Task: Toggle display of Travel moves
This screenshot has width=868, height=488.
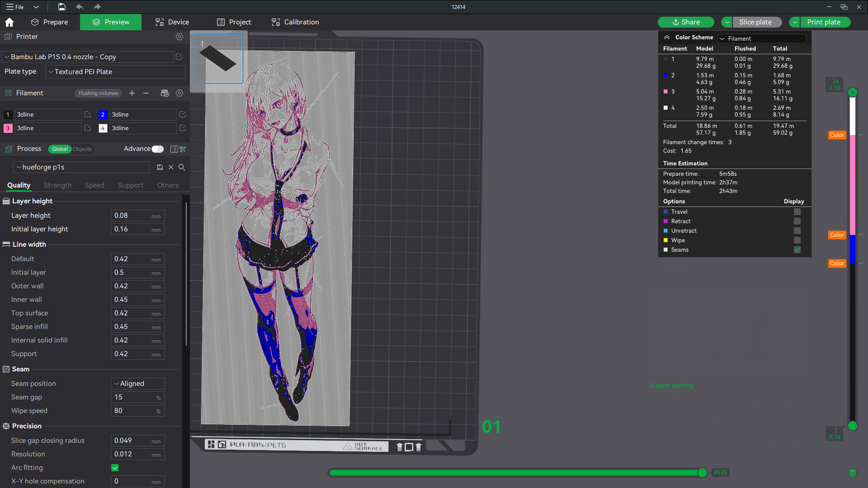Action: [797, 212]
